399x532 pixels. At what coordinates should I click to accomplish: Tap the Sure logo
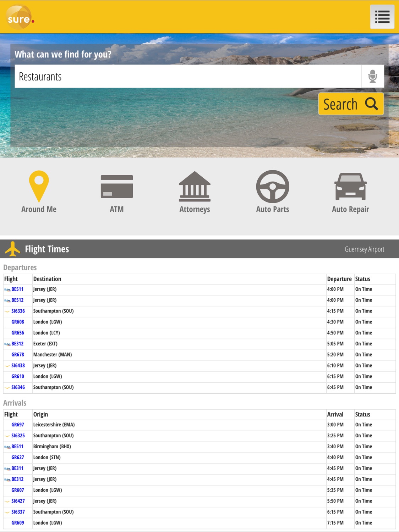20,17
